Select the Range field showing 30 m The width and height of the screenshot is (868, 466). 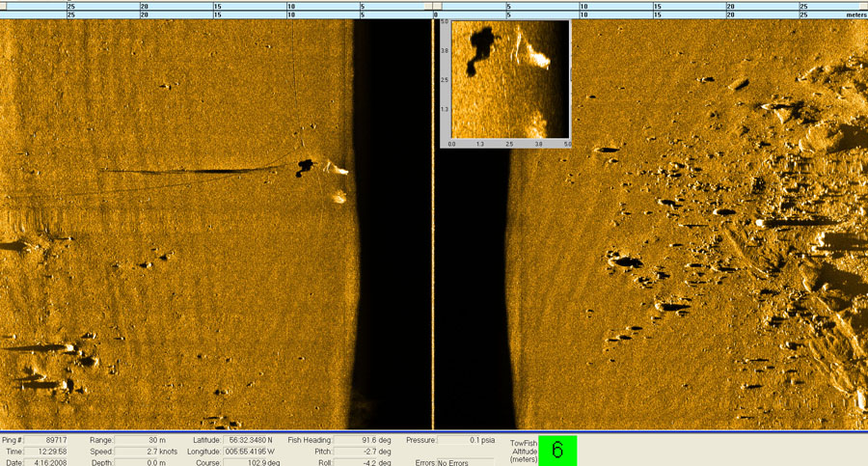(147, 440)
